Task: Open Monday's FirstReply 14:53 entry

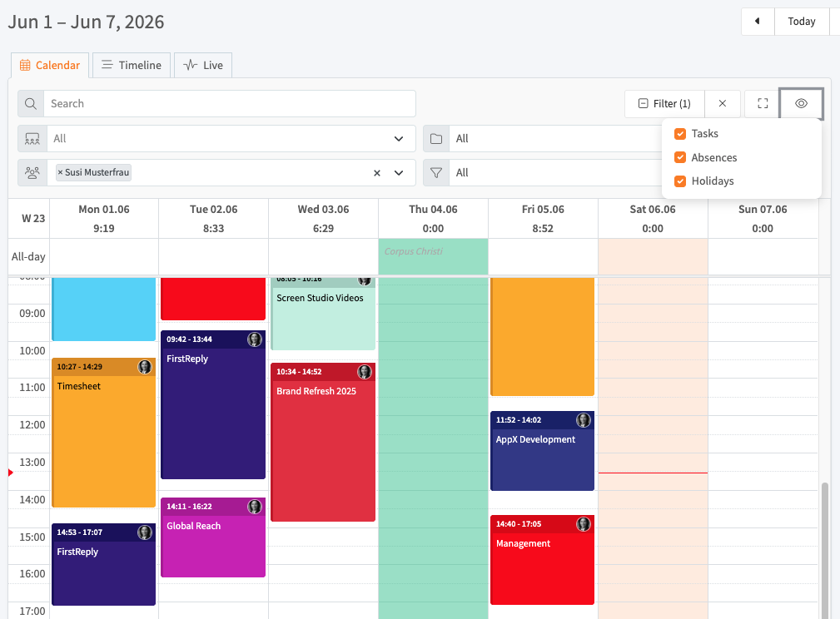Action: 104,564
